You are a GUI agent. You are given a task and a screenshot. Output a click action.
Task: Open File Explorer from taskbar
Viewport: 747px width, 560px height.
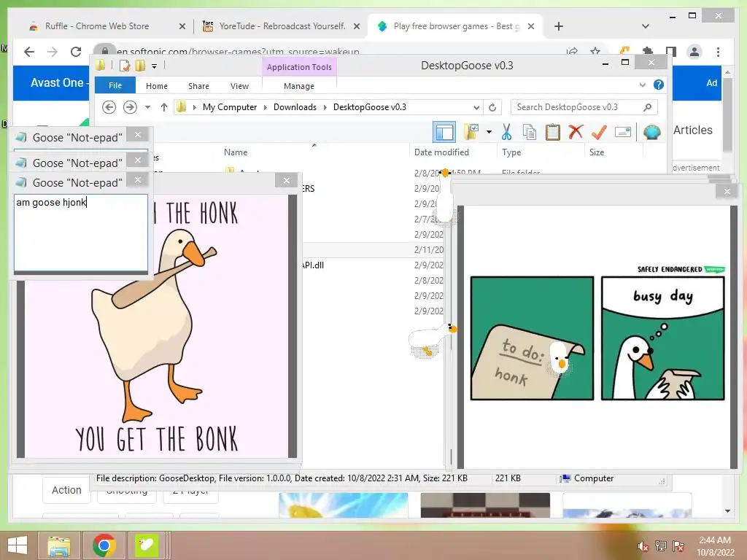click(x=59, y=545)
